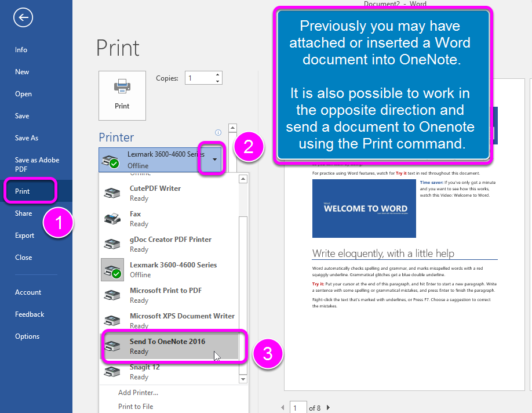Select Send To OneNote 2016 printer

tap(169, 346)
